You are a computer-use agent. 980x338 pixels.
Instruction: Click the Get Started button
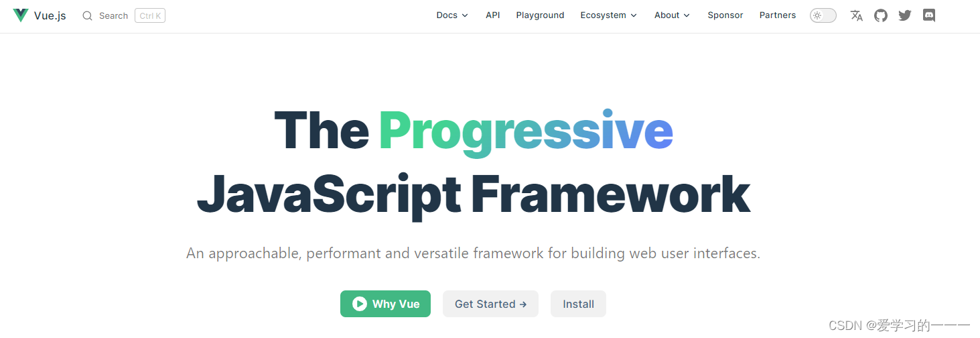click(490, 304)
